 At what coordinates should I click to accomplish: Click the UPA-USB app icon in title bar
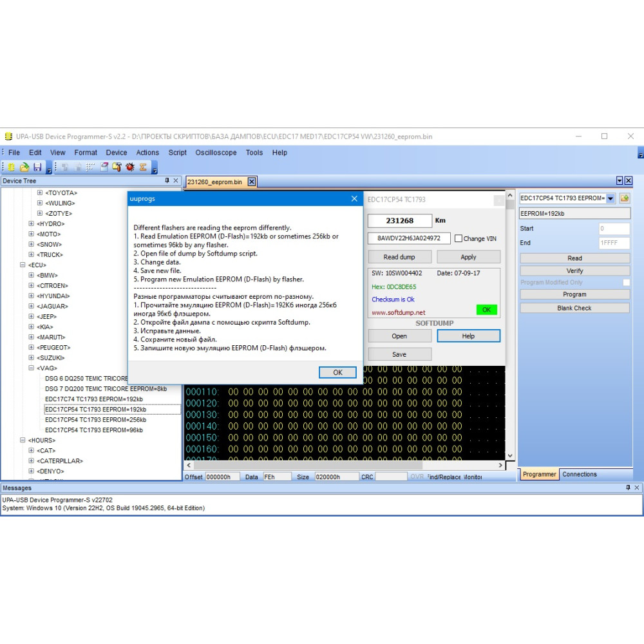8,137
